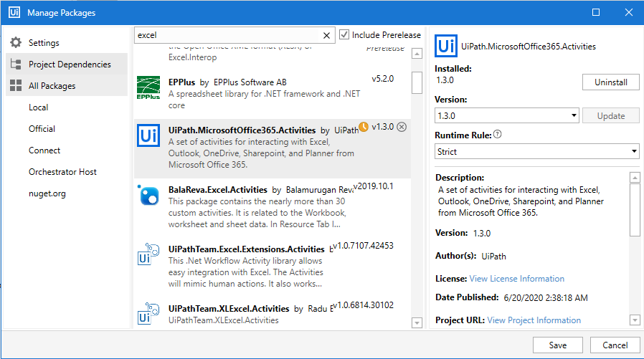This screenshot has width=644, height=359.
Task: Select Project Dependencies section
Action: pos(67,64)
